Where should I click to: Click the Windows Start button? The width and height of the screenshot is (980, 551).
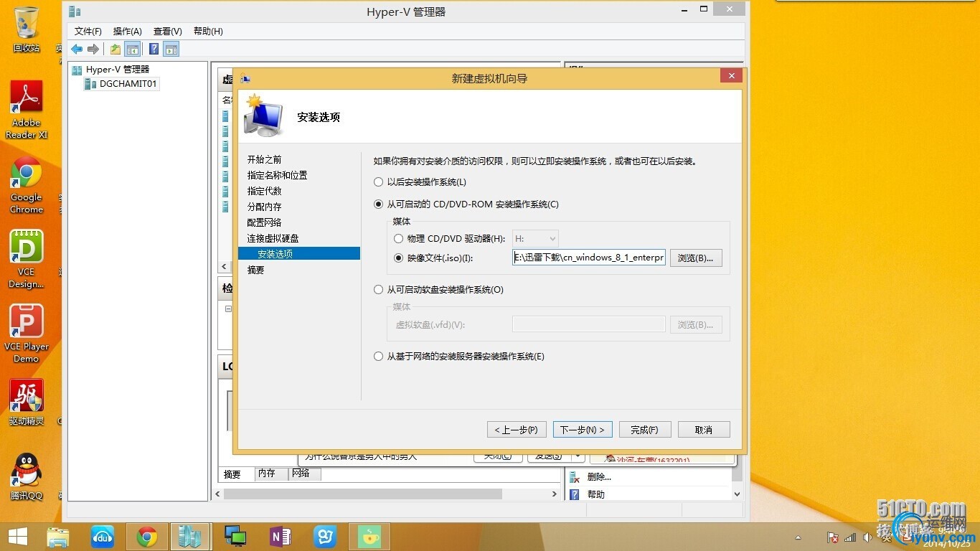click(x=17, y=536)
